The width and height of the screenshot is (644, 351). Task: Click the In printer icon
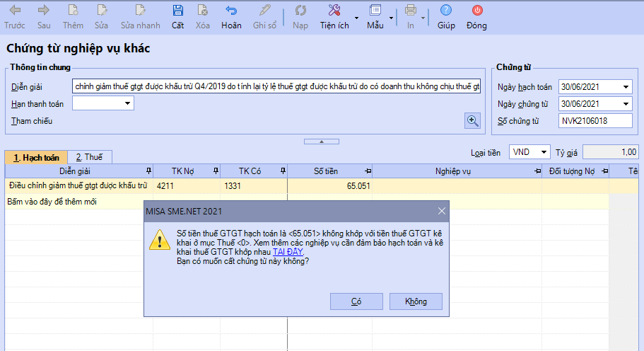click(411, 11)
